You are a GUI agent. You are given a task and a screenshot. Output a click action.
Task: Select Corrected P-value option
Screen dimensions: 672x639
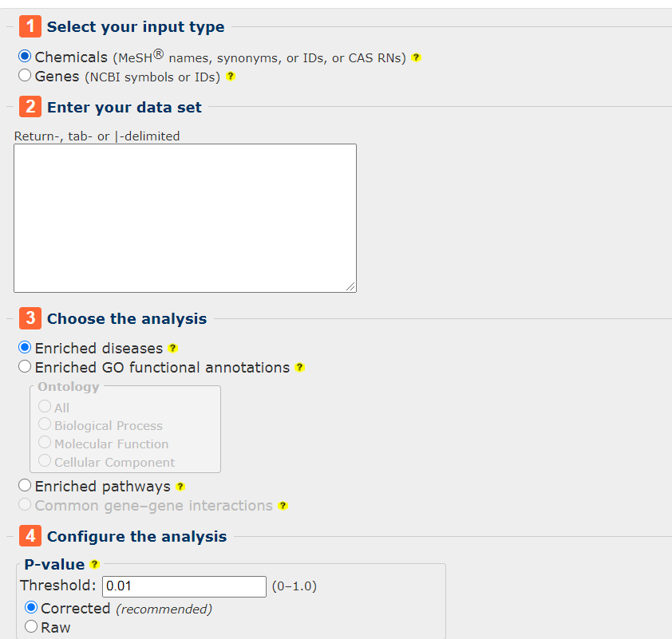point(31,607)
